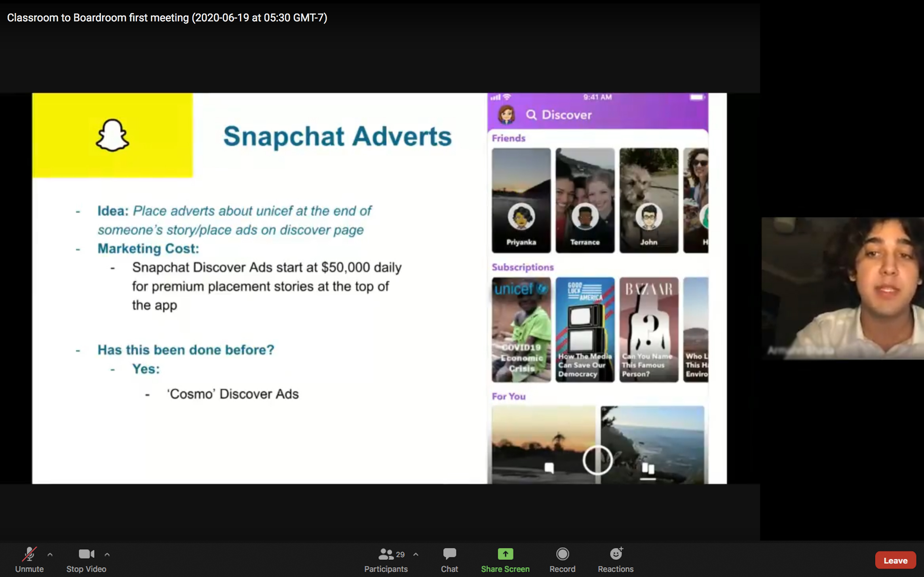Expand the Participants count dropdown
Viewport: 924px width, 577px height.
(x=413, y=554)
